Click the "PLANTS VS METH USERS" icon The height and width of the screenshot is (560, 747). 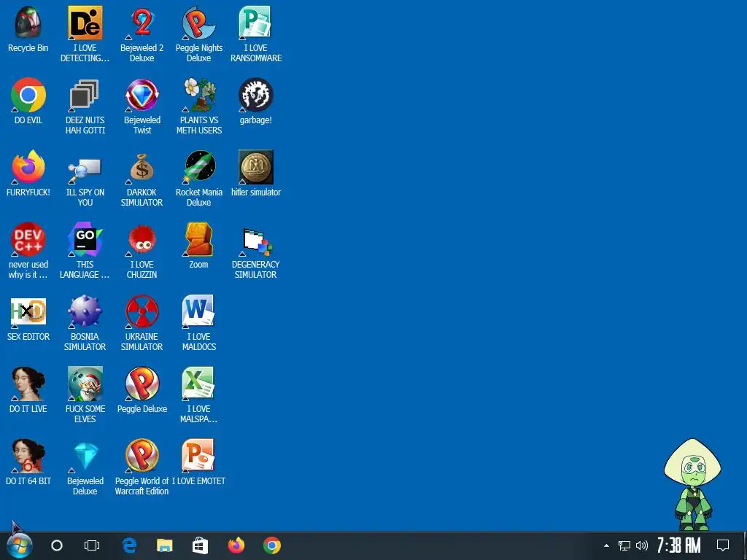tap(198, 96)
